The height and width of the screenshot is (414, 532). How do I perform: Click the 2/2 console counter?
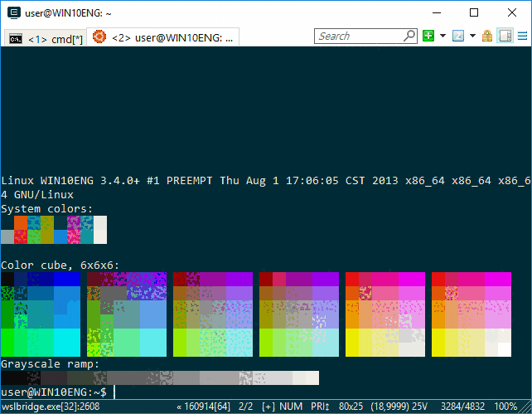245,407
